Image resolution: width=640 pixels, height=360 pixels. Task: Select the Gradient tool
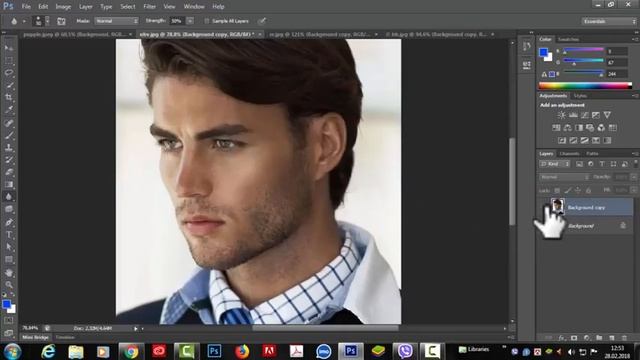click(9, 184)
